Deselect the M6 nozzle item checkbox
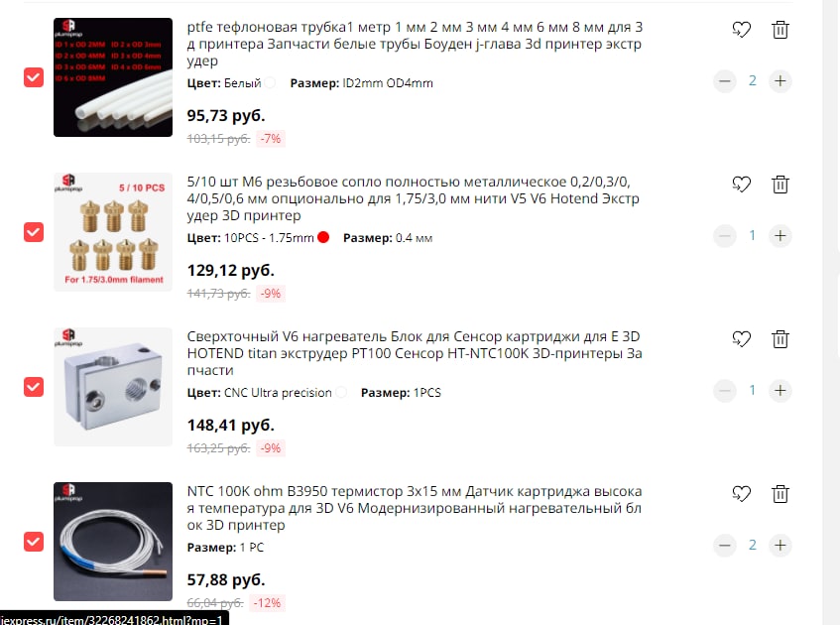This screenshot has width=840, height=625. (34, 232)
